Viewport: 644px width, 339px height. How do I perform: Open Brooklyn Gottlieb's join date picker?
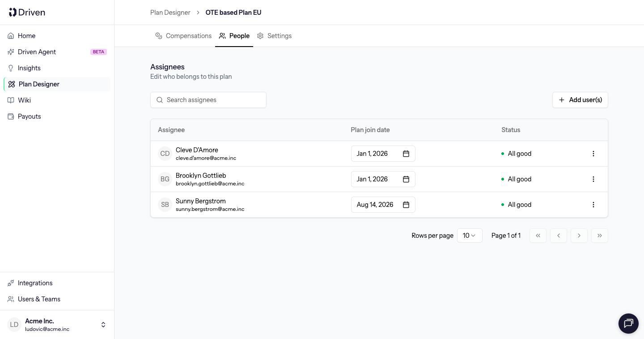383,179
